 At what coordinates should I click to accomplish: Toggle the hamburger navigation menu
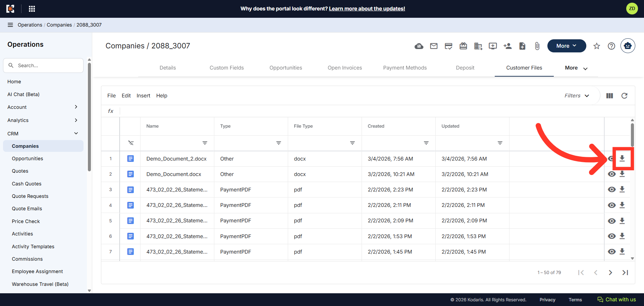coord(10,25)
